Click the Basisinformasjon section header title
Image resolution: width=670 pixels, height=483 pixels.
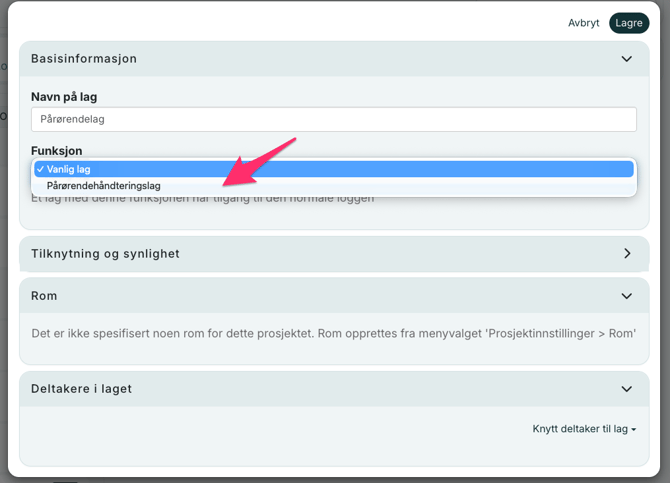tap(84, 59)
